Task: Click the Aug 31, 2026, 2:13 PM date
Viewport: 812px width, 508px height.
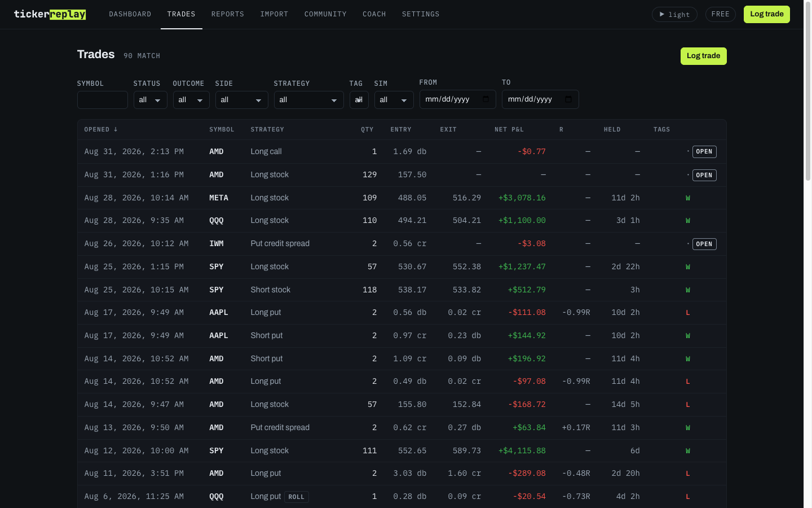Action: pyautogui.click(x=134, y=152)
